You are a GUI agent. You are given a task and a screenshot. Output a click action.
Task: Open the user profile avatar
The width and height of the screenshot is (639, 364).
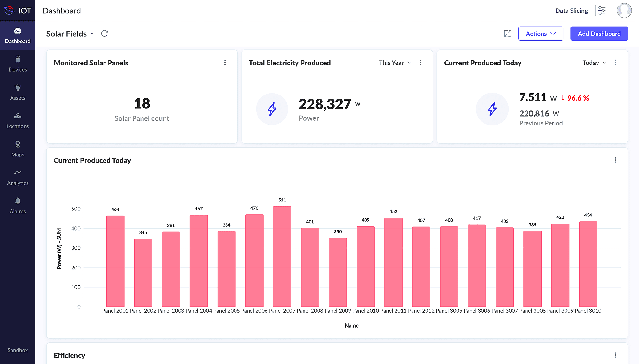point(624,11)
